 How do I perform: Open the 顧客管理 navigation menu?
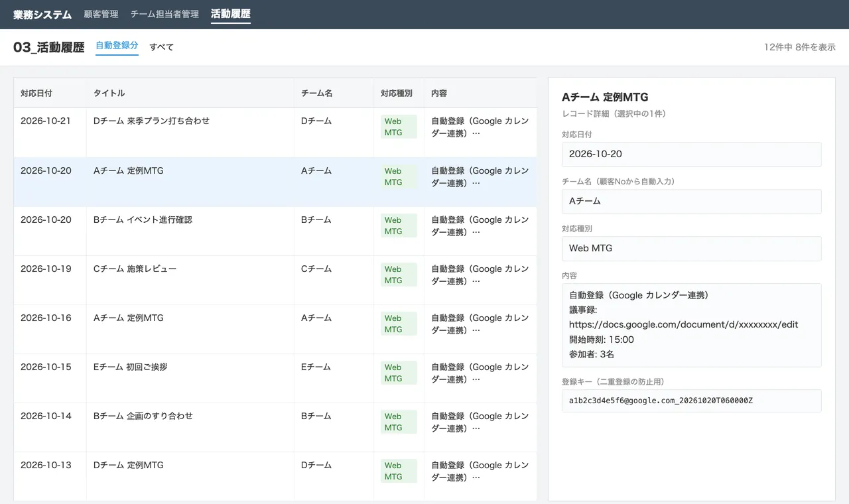101,14
